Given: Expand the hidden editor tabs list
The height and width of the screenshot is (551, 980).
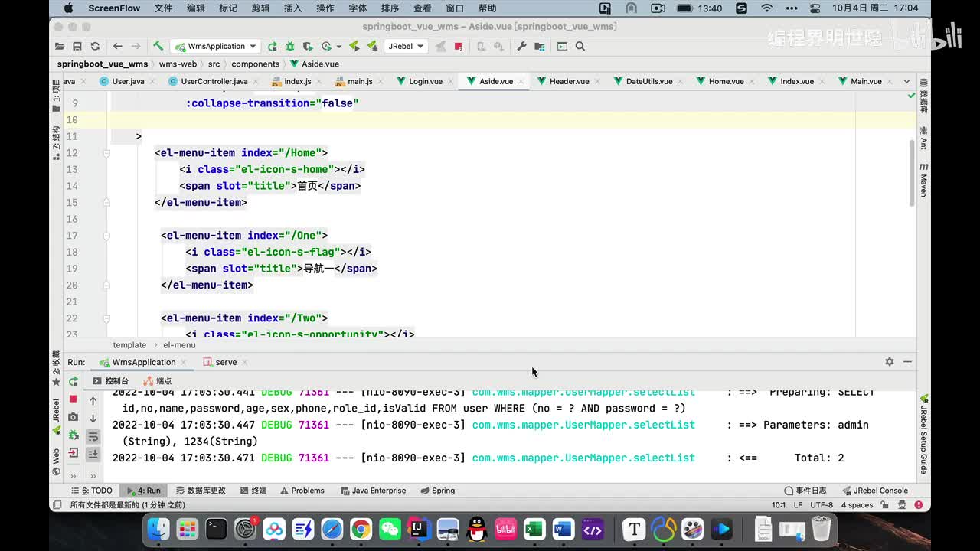Looking at the screenshot, I should click(906, 81).
